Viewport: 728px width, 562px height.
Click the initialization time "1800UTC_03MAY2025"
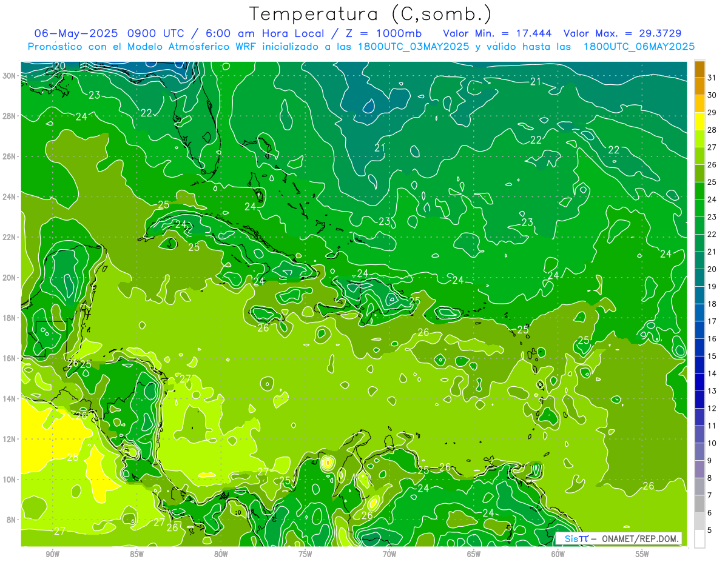tap(413, 47)
